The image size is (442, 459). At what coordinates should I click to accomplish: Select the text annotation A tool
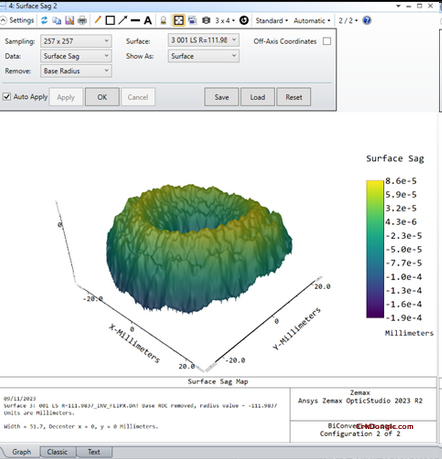(148, 21)
